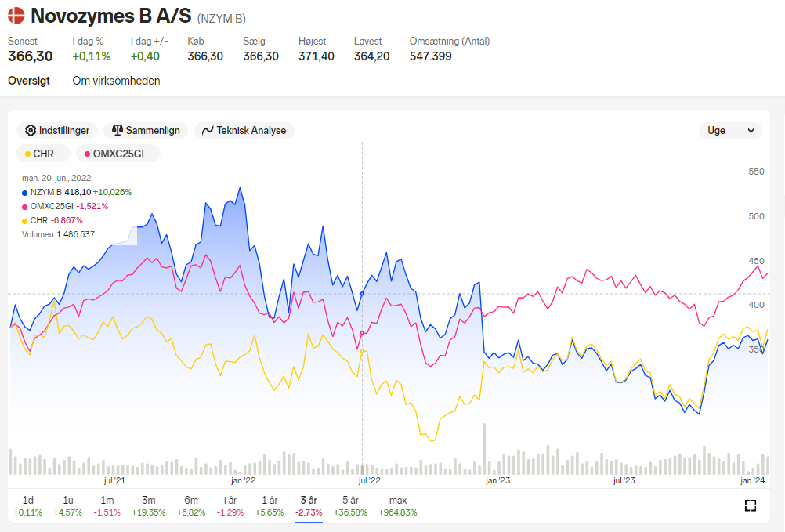Open Teknisk Analyse chart tool
785x532 pixels.
click(244, 131)
